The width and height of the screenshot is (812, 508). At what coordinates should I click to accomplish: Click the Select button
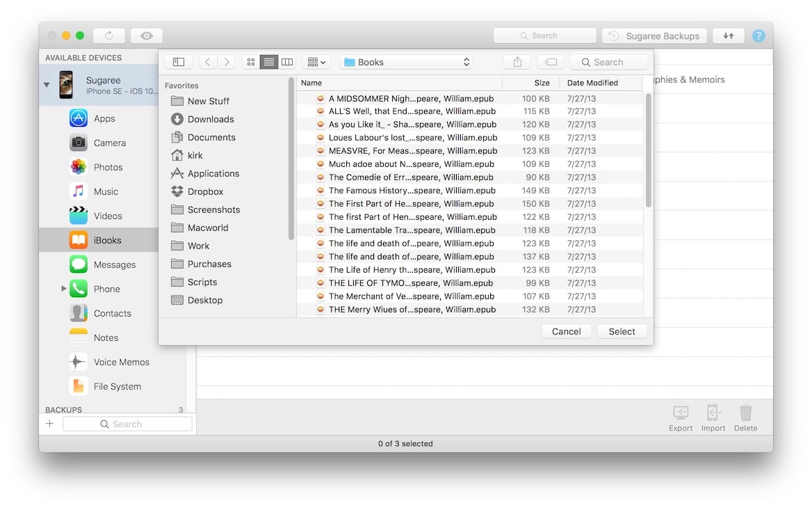click(622, 331)
